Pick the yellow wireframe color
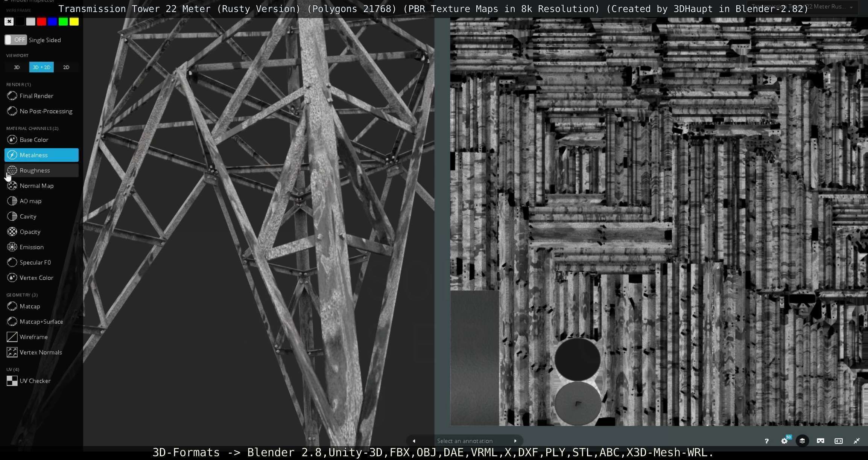The width and height of the screenshot is (868, 460). tap(74, 22)
